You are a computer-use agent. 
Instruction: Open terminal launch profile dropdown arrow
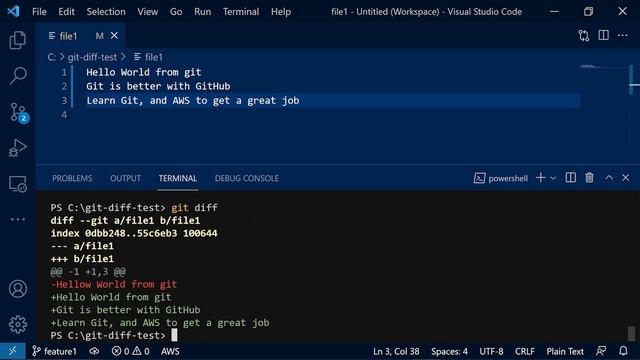tap(553, 178)
